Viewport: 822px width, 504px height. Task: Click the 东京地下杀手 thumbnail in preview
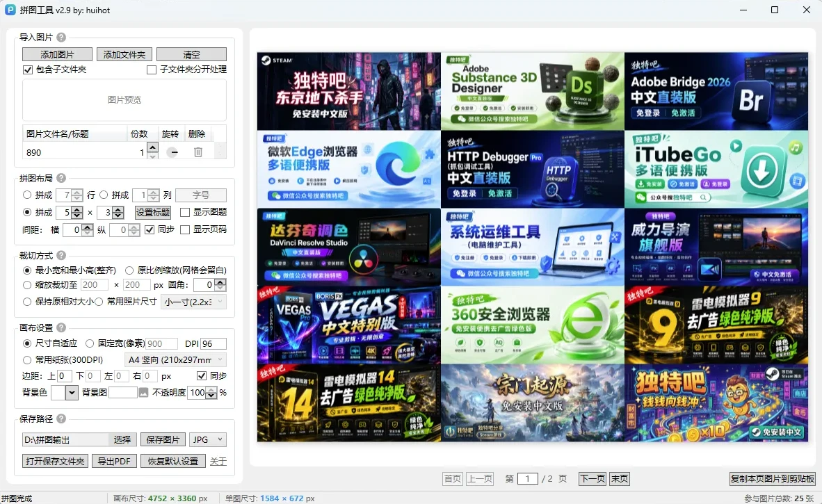click(x=348, y=91)
